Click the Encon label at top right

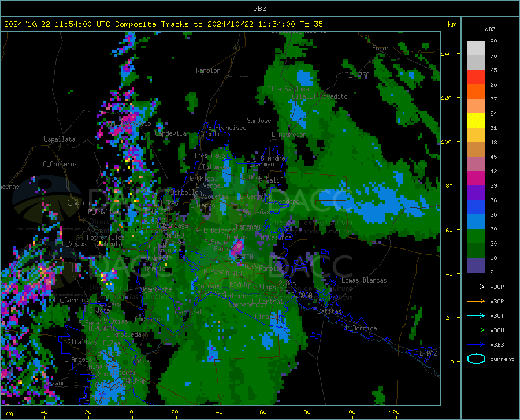click(x=381, y=48)
